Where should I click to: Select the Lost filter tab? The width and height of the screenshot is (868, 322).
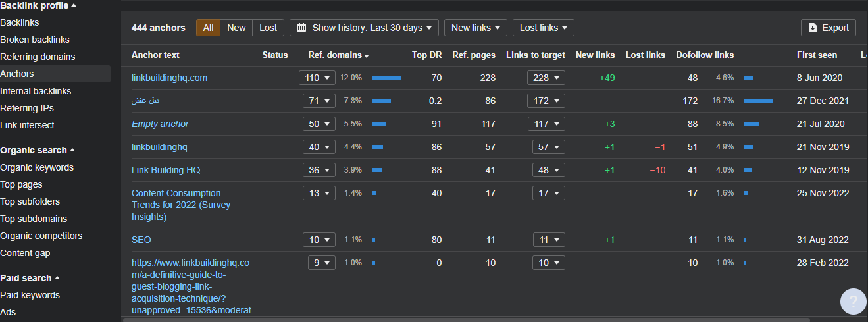point(268,28)
